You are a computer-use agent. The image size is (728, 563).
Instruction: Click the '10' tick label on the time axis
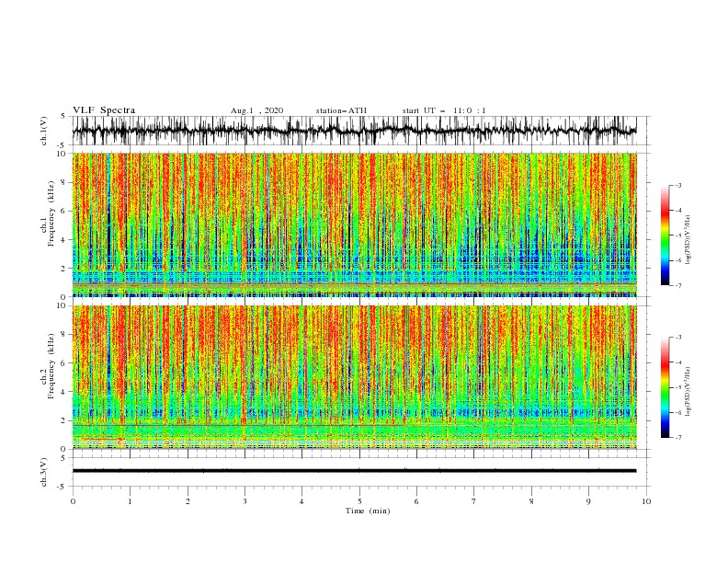click(646, 501)
